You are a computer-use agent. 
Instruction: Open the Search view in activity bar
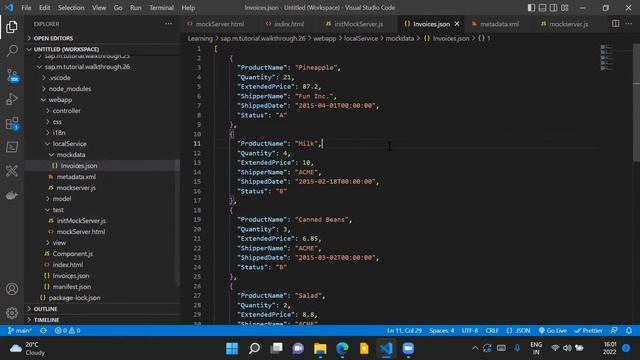coord(12,51)
